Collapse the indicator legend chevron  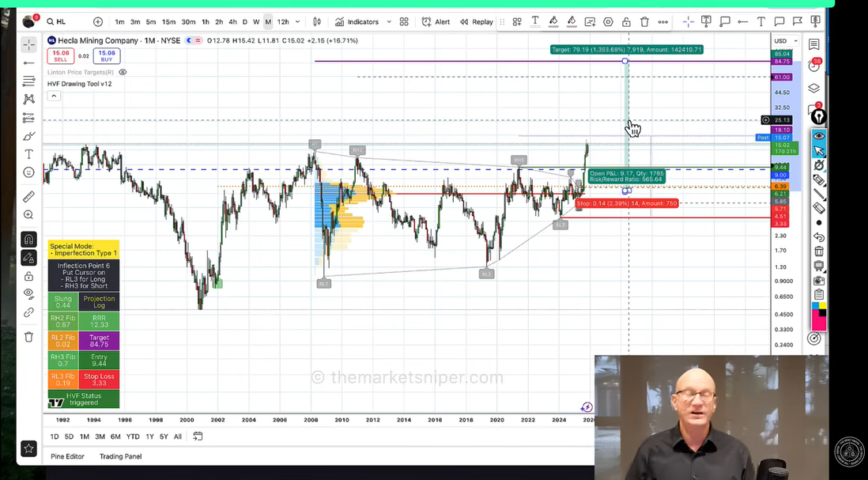tap(54, 96)
